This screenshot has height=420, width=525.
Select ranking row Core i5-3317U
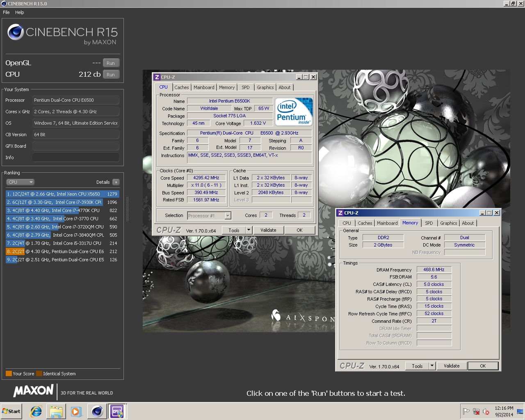[62, 243]
